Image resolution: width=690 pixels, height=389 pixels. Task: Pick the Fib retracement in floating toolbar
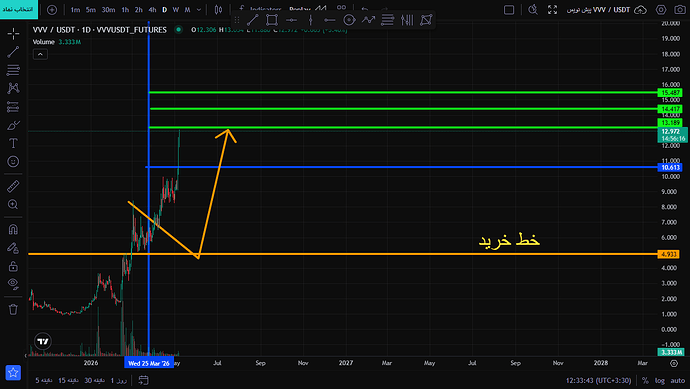pos(388,20)
